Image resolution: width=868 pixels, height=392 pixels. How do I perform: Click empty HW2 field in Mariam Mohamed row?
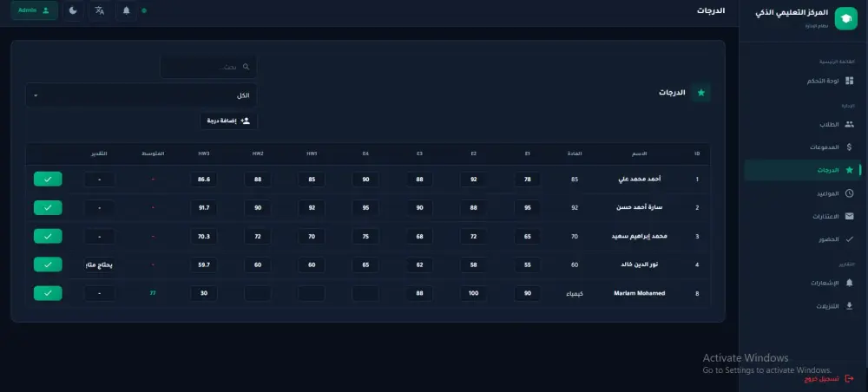(258, 293)
